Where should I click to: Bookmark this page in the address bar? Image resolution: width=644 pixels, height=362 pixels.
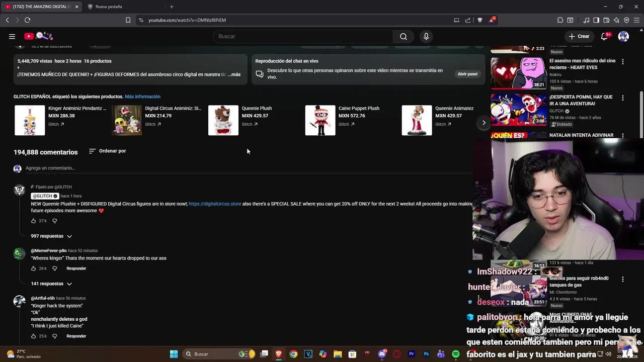[x=128, y=20]
